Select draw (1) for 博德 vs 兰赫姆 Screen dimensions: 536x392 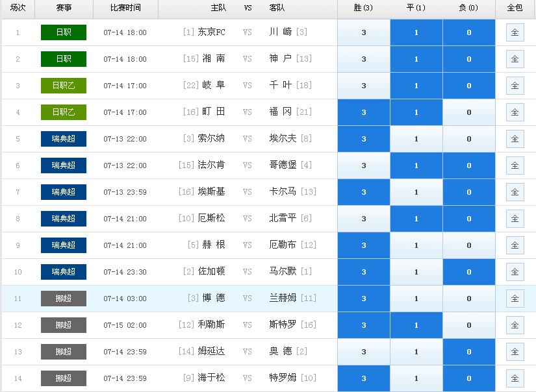[416, 299]
